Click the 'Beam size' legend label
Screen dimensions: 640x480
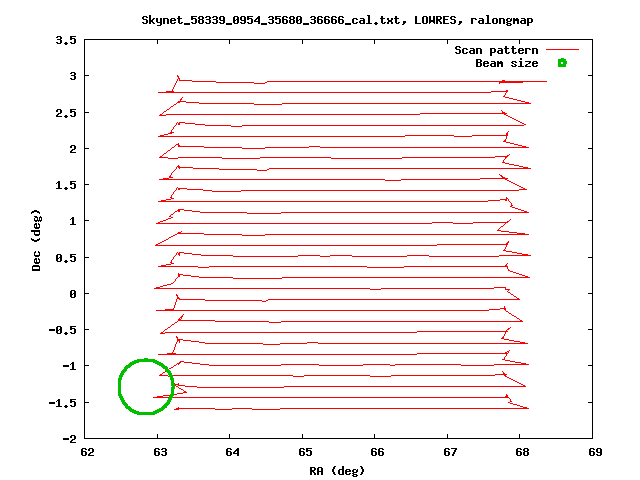click(507, 63)
